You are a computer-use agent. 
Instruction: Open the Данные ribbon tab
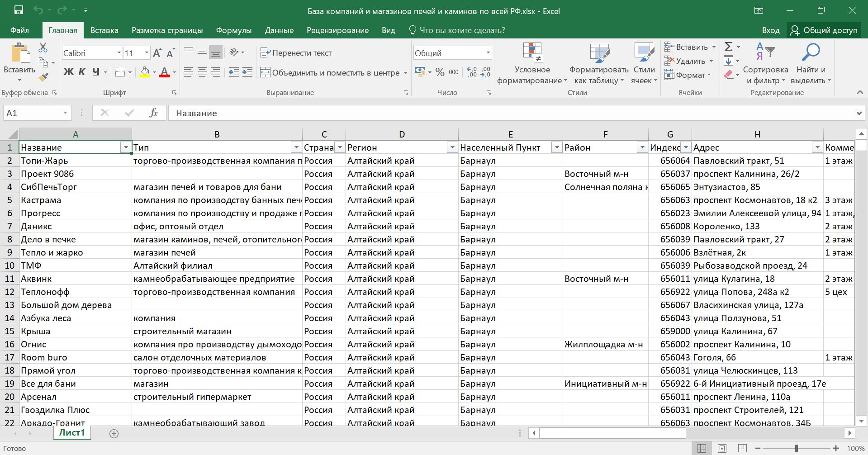click(279, 30)
